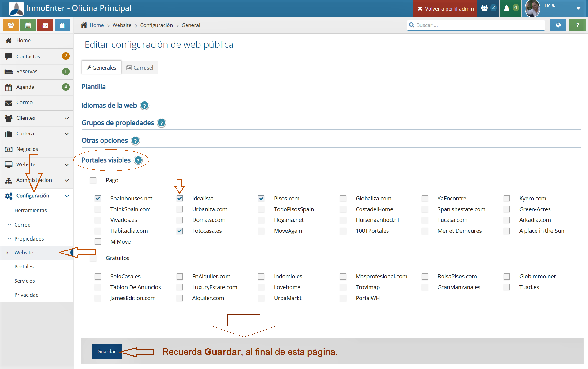Click the Agenda calendar icon in sidebar
The height and width of the screenshot is (369, 588).
pyautogui.click(x=9, y=87)
